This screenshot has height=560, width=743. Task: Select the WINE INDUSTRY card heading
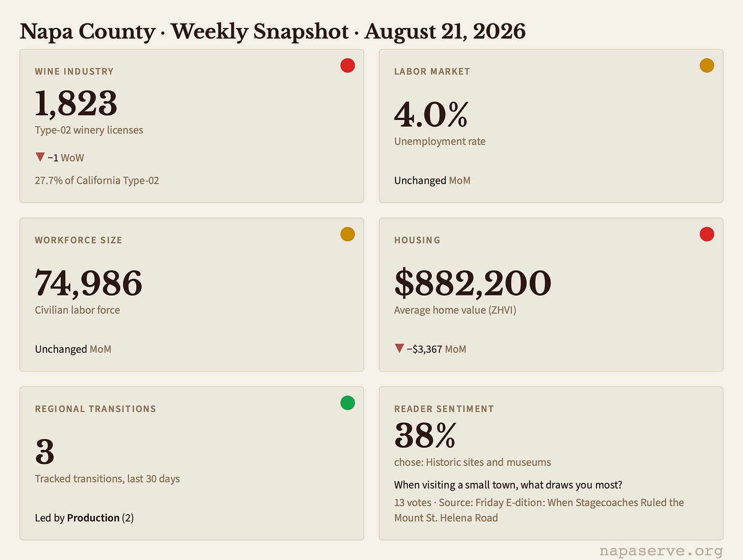click(x=74, y=71)
